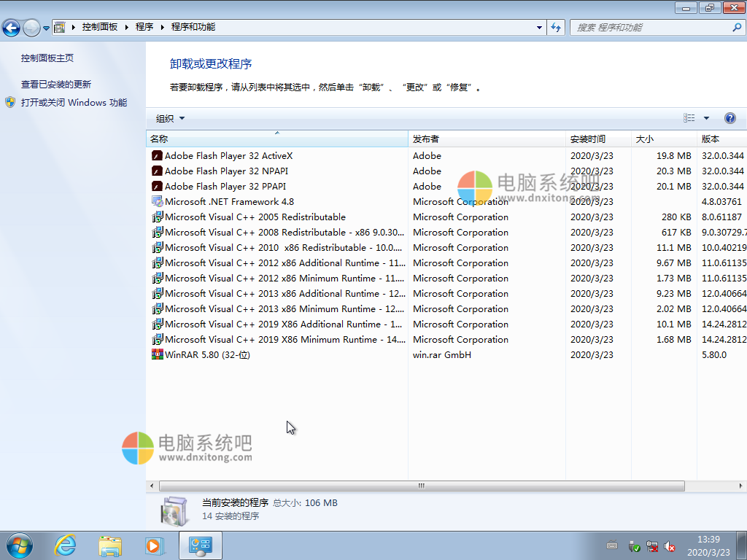Open Windows Explorer from the taskbar

[110, 545]
